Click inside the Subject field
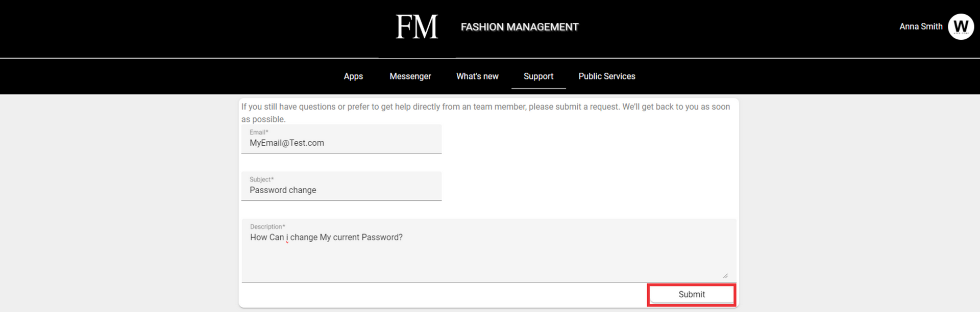This screenshot has width=980, height=312. click(341, 186)
